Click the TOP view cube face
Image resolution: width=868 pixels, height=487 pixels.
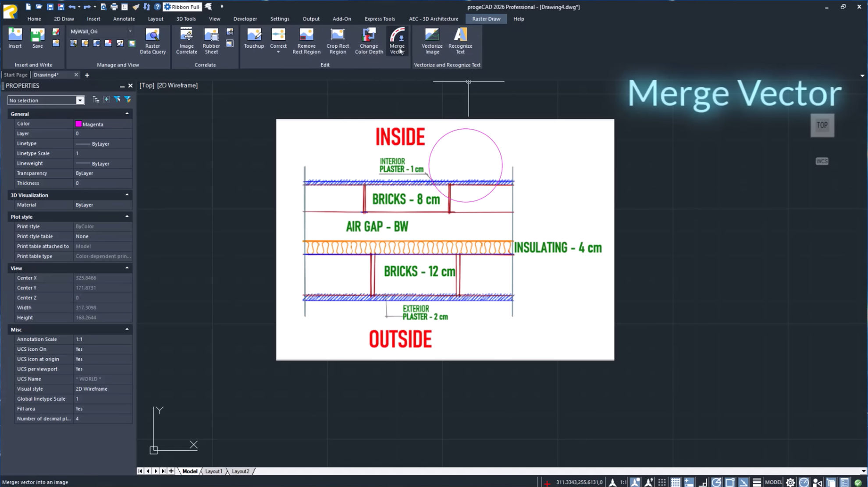pyautogui.click(x=822, y=125)
